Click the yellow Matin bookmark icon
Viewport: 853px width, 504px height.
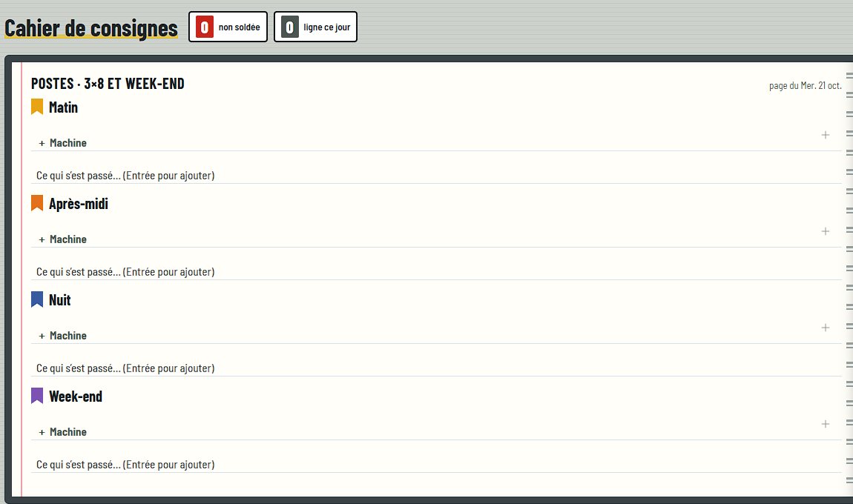click(37, 107)
